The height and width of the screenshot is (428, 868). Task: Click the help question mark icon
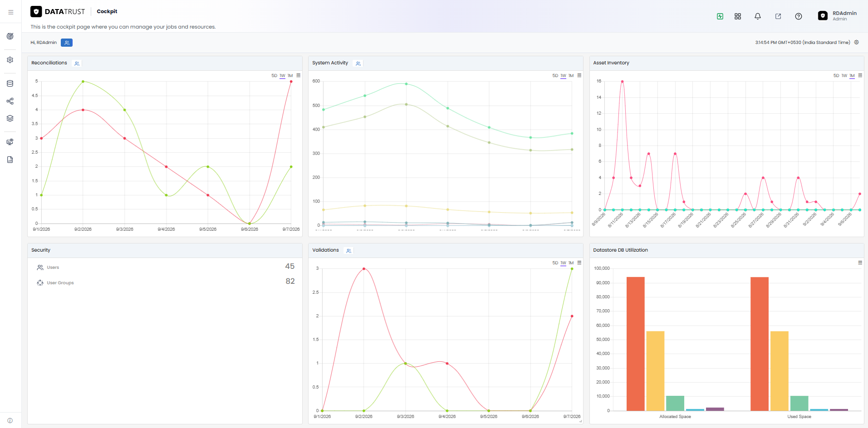799,16
